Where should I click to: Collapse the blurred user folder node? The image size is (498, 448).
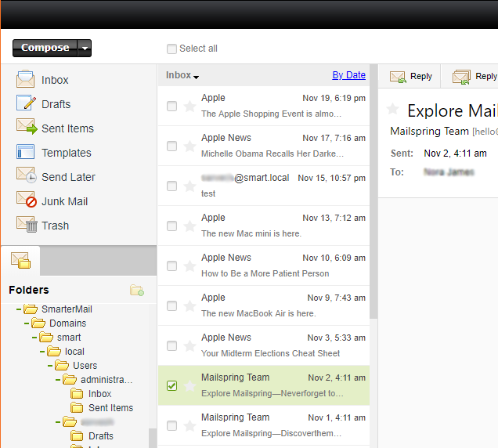click(58, 422)
